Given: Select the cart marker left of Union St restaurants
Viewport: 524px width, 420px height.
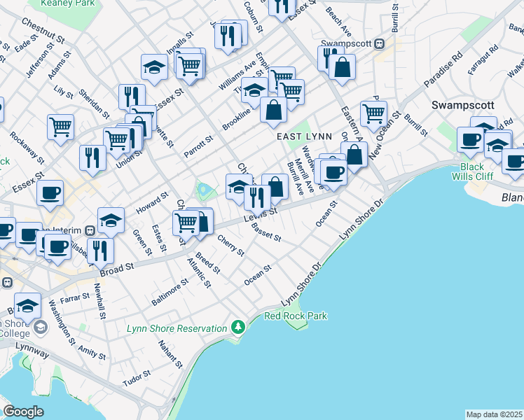Looking at the screenshot, I should pyautogui.click(x=116, y=143).
